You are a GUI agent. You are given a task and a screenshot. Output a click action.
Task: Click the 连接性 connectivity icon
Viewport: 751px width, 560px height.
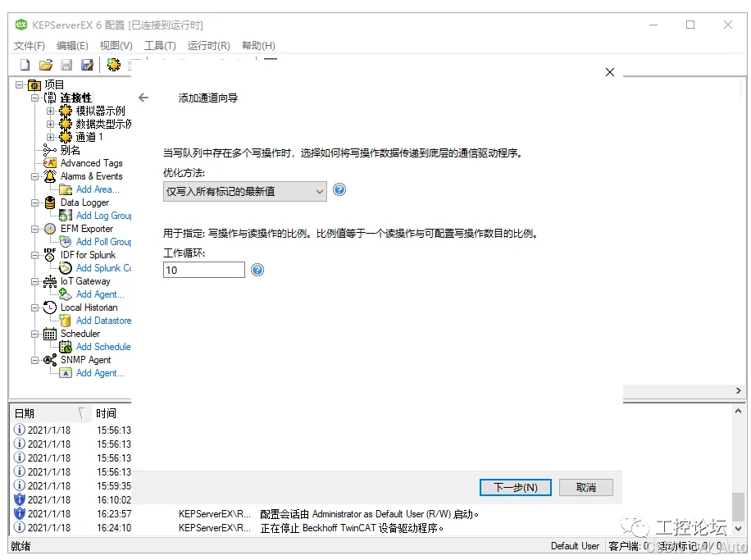click(x=50, y=98)
